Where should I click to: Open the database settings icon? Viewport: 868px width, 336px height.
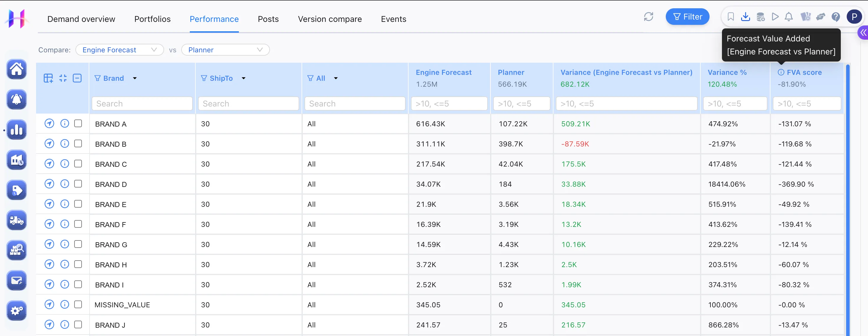(x=760, y=17)
